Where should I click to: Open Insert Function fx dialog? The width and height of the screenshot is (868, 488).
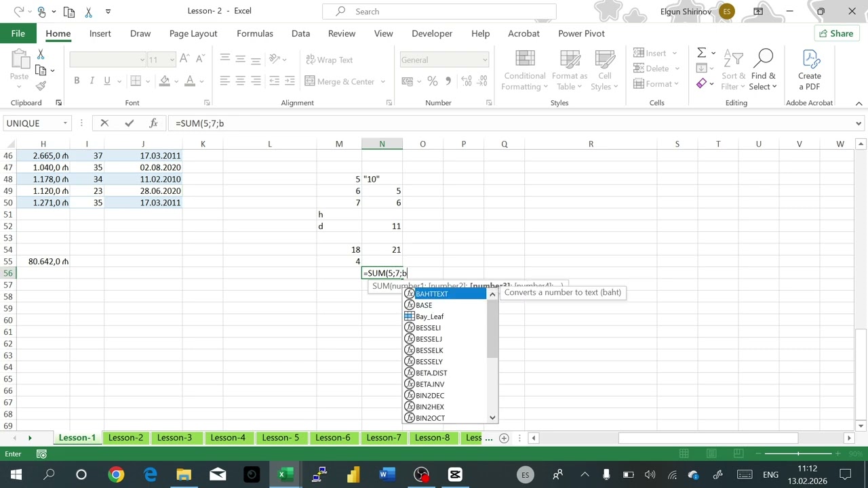(154, 123)
